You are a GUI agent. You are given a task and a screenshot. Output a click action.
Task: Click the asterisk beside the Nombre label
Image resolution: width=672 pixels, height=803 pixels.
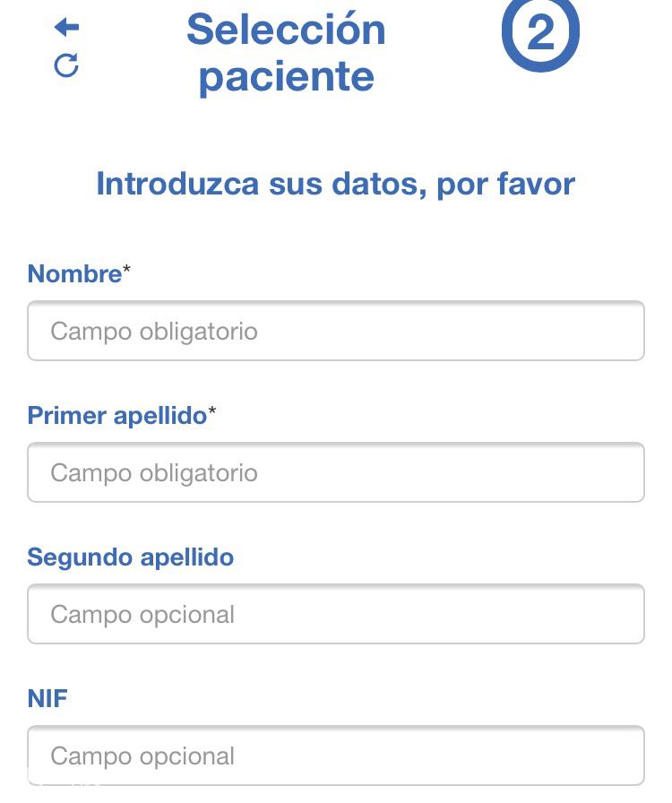coord(126,268)
